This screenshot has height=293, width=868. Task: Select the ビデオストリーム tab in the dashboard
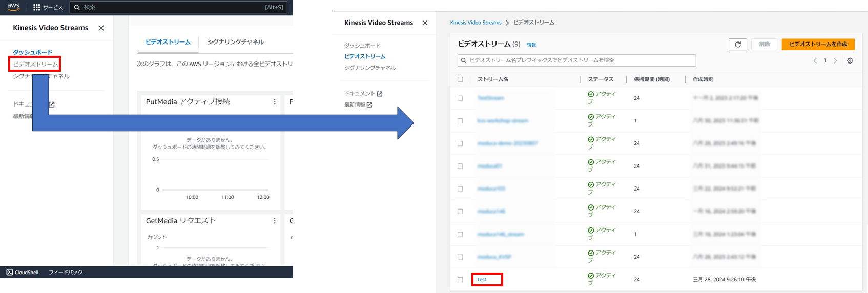pos(168,42)
